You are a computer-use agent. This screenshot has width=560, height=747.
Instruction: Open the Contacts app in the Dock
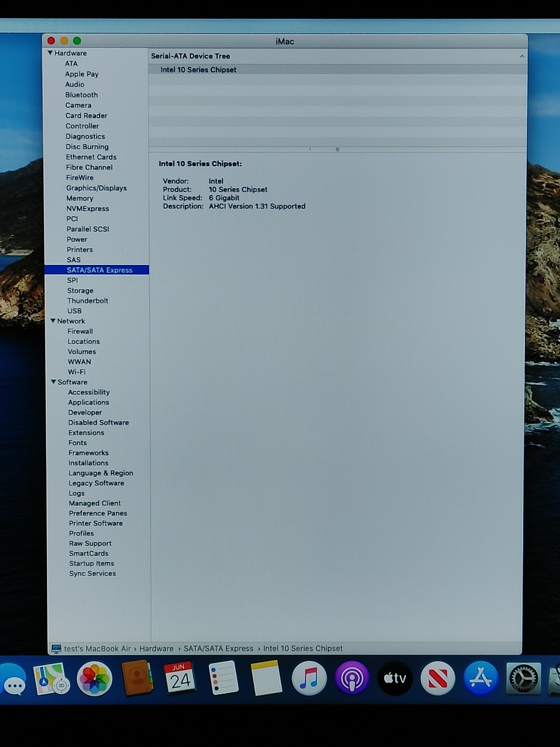click(x=137, y=678)
